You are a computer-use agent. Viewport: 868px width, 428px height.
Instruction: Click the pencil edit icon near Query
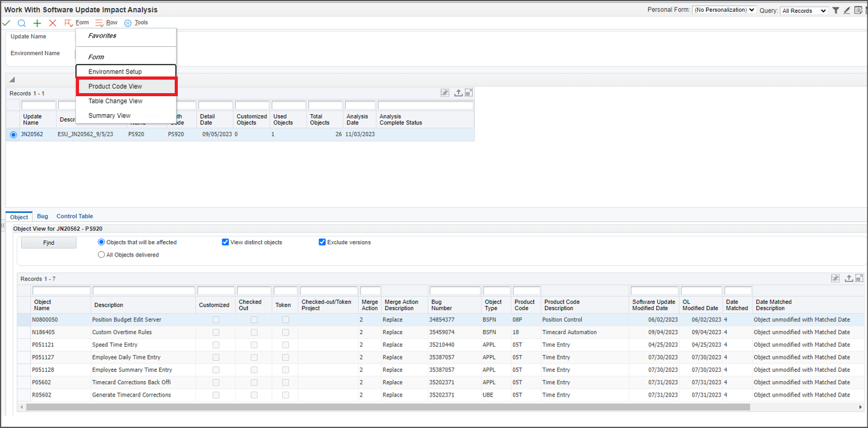click(x=847, y=10)
